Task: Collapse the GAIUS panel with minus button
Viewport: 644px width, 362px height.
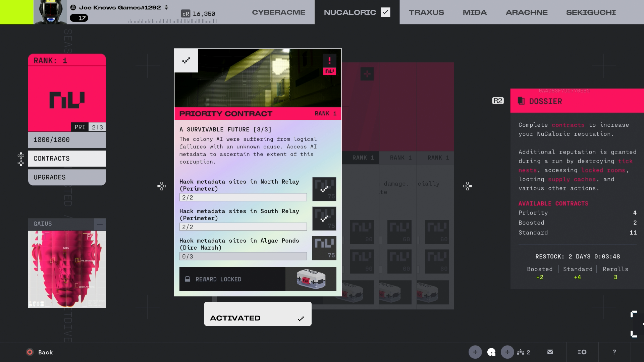Action: [100, 224]
